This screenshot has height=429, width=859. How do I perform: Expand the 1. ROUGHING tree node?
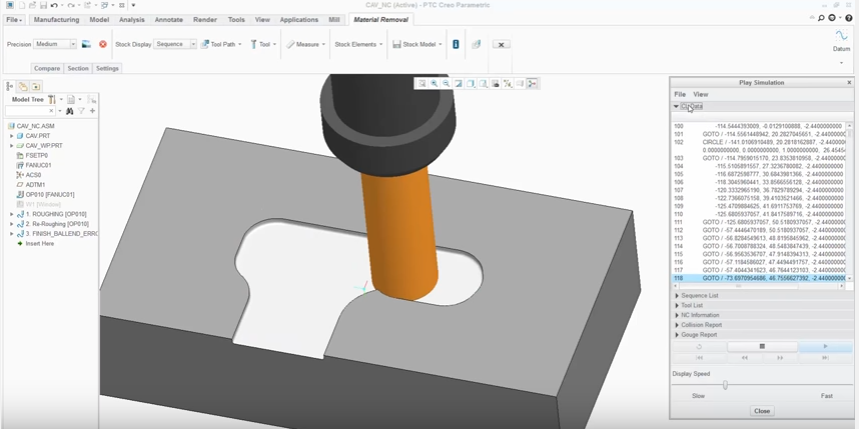pyautogui.click(x=11, y=214)
